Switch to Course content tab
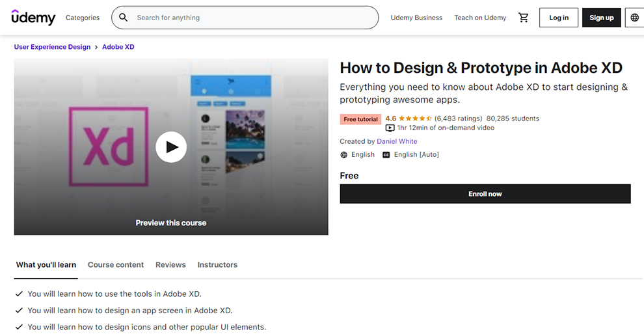Image resolution: width=644 pixels, height=336 pixels. [116, 265]
